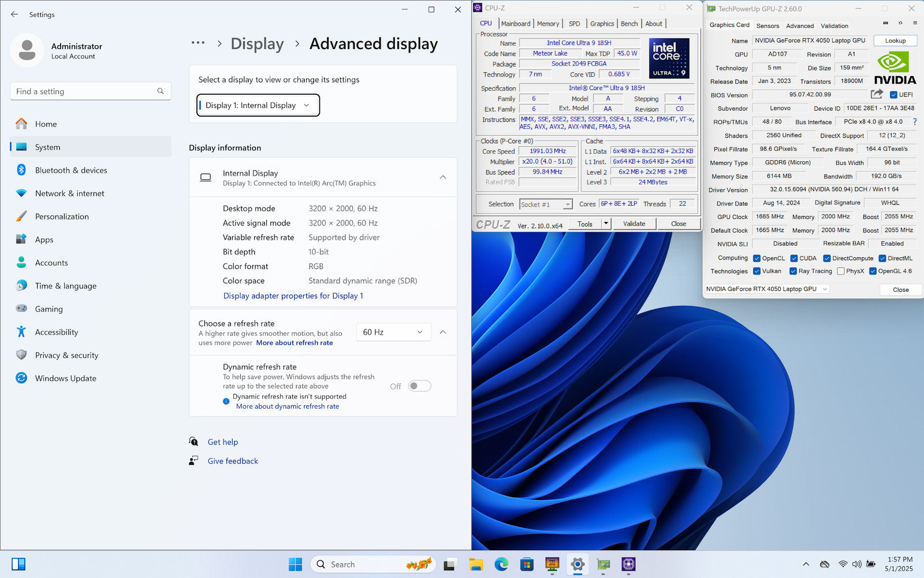Click the GPU-Z screenshot camera icon

coord(885,23)
